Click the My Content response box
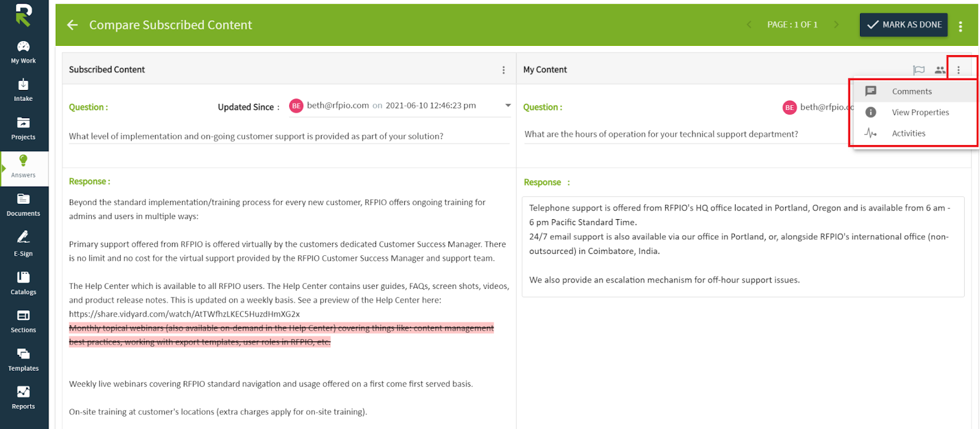Screen dimensions: 980x429 [x=743, y=247]
